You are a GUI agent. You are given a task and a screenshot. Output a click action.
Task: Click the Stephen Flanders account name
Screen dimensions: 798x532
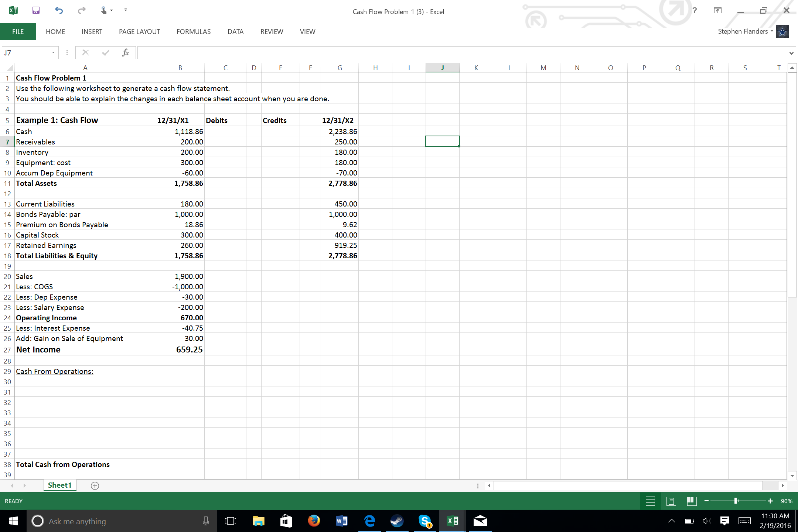pos(743,31)
